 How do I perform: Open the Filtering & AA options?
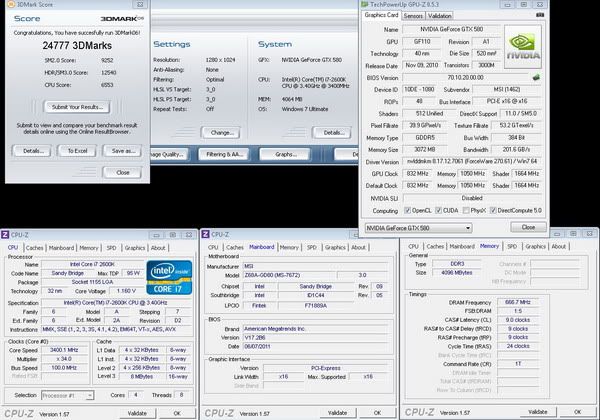click(x=224, y=154)
